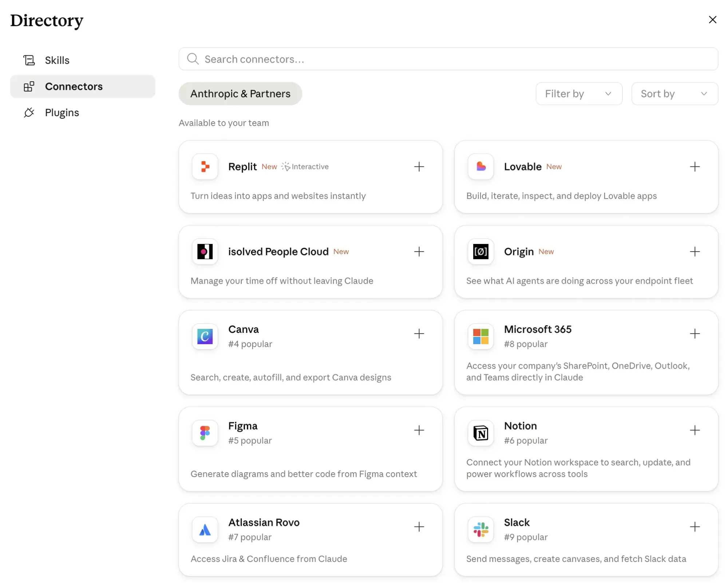Focus the Search connectors field
This screenshot has height=583, width=728.
[448, 59]
